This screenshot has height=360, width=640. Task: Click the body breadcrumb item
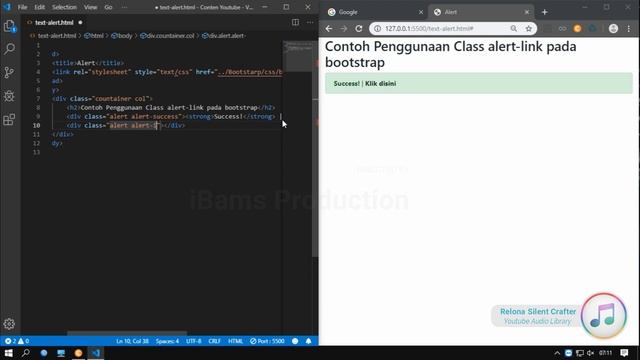122,36
